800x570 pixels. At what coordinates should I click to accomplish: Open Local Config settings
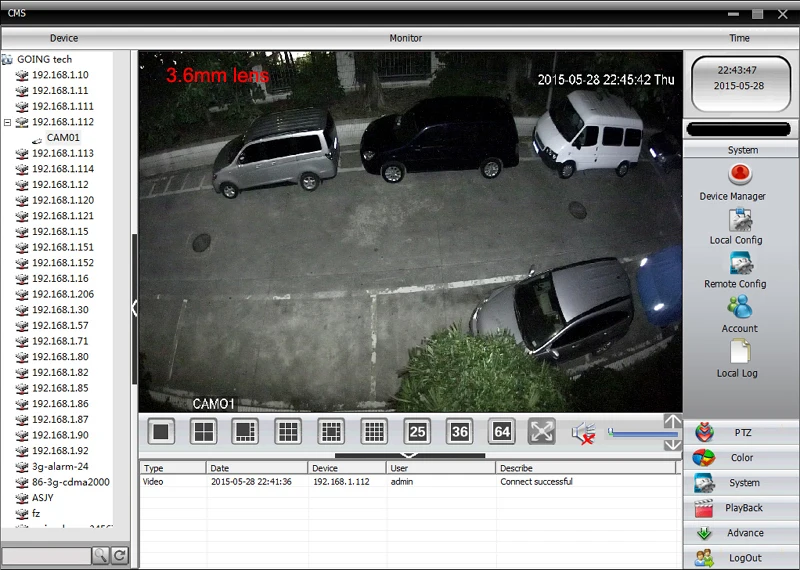point(740,220)
